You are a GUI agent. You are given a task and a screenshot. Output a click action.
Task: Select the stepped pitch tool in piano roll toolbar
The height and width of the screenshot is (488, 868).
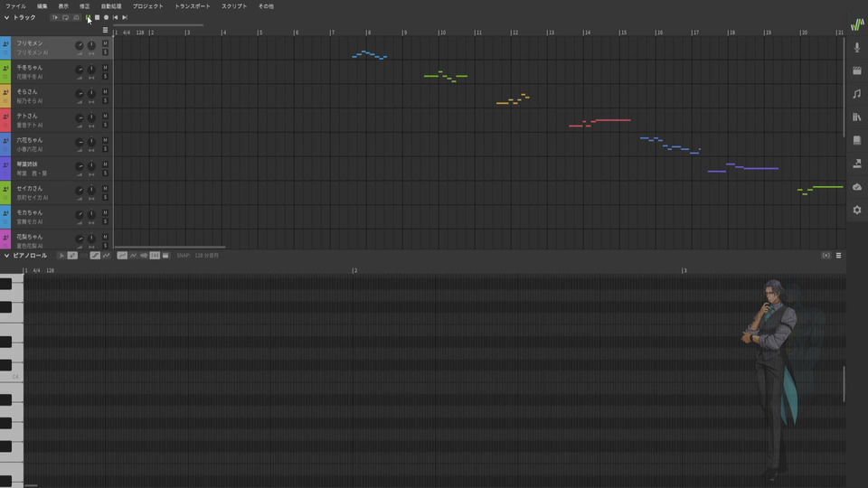tap(95, 256)
